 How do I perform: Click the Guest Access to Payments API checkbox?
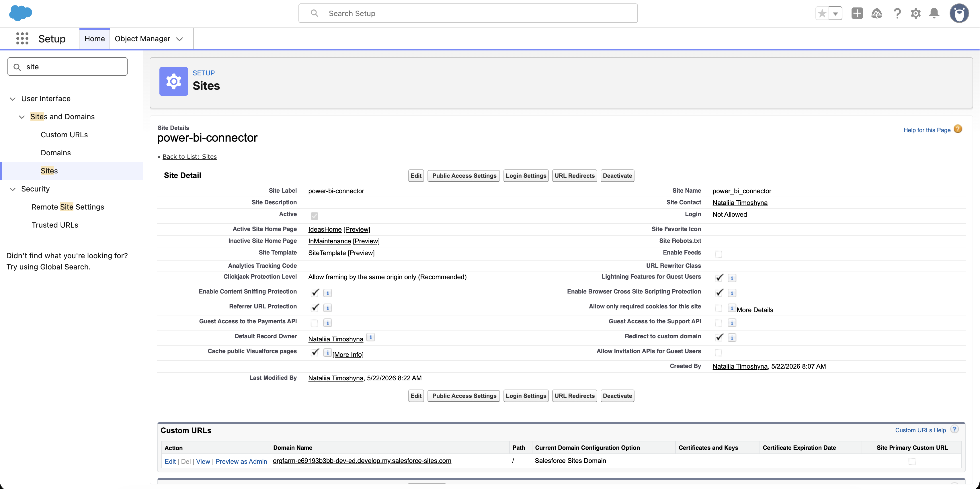(314, 323)
